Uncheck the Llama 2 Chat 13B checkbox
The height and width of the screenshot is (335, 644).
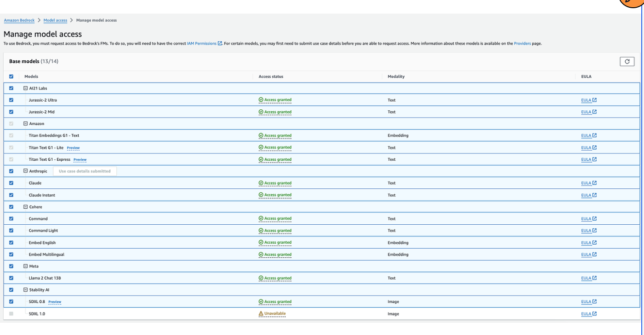pyautogui.click(x=11, y=278)
